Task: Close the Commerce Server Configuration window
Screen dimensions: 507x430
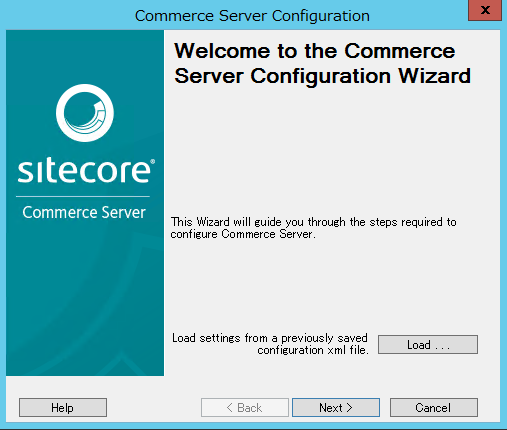Action: [485, 10]
